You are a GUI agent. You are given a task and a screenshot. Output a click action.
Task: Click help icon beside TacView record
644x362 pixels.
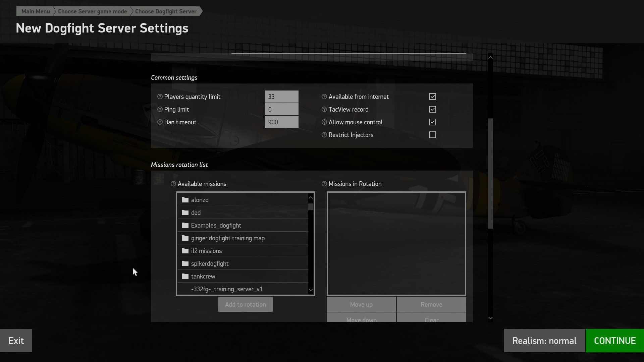coord(324,109)
